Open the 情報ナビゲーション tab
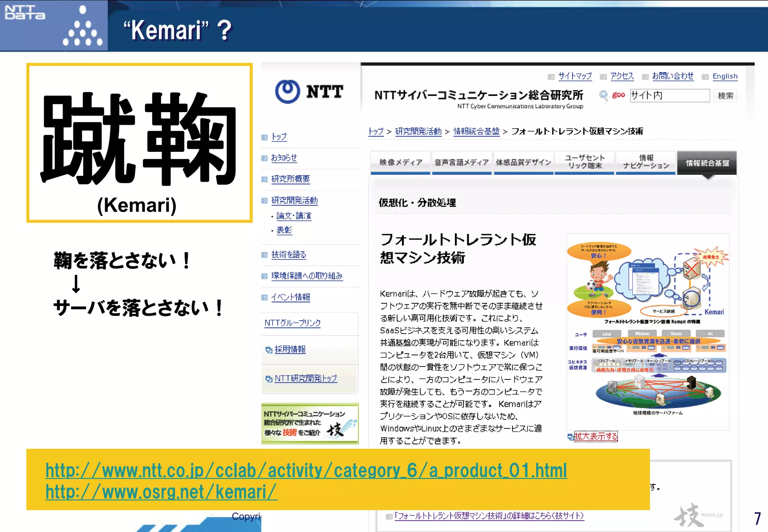The width and height of the screenshot is (768, 532). (646, 163)
